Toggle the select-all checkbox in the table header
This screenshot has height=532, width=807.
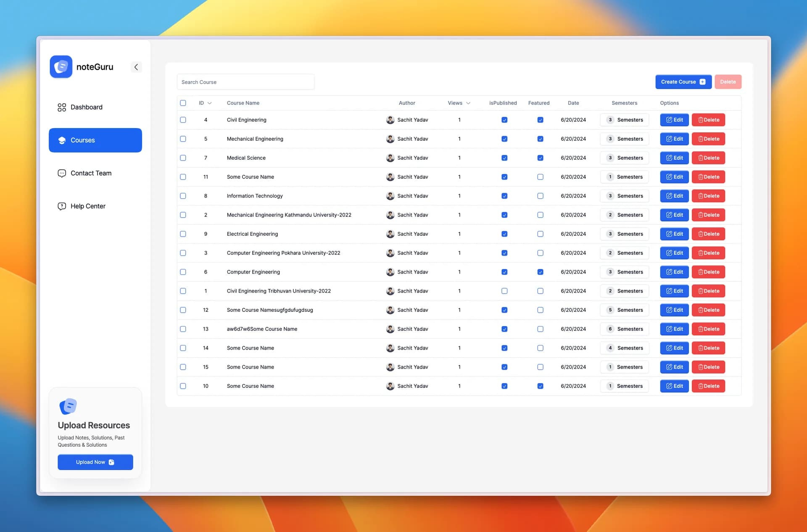tap(183, 103)
